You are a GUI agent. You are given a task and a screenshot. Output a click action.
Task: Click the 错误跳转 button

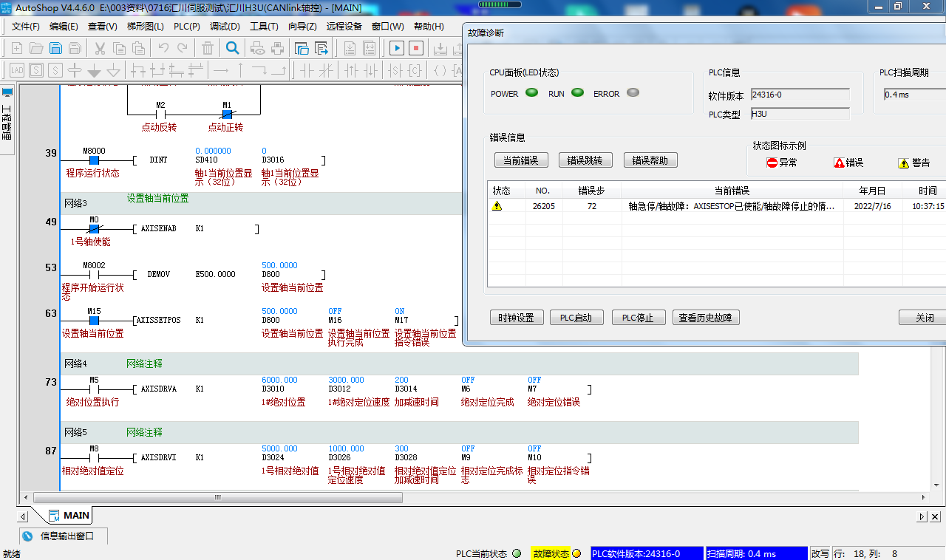point(585,160)
